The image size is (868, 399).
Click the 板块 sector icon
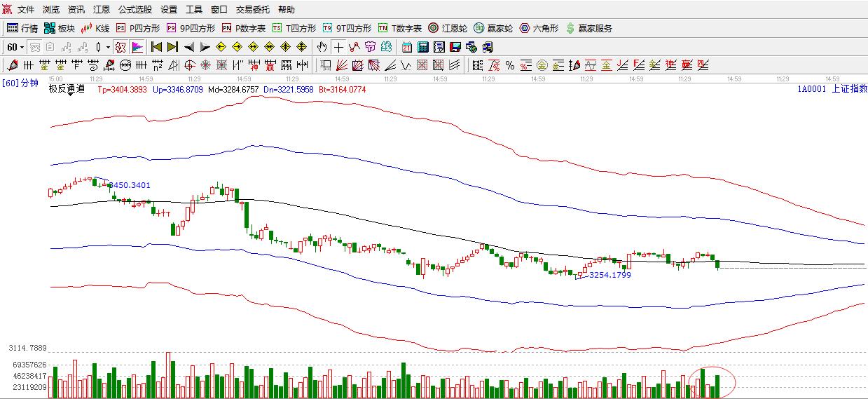59,29
